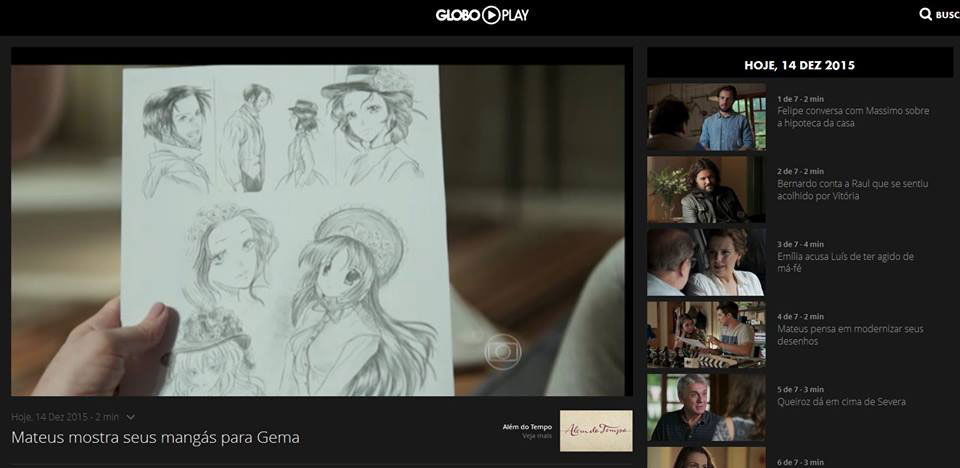Click the 'Veja mais' link
Screen dimensions: 960x468
pos(537,436)
